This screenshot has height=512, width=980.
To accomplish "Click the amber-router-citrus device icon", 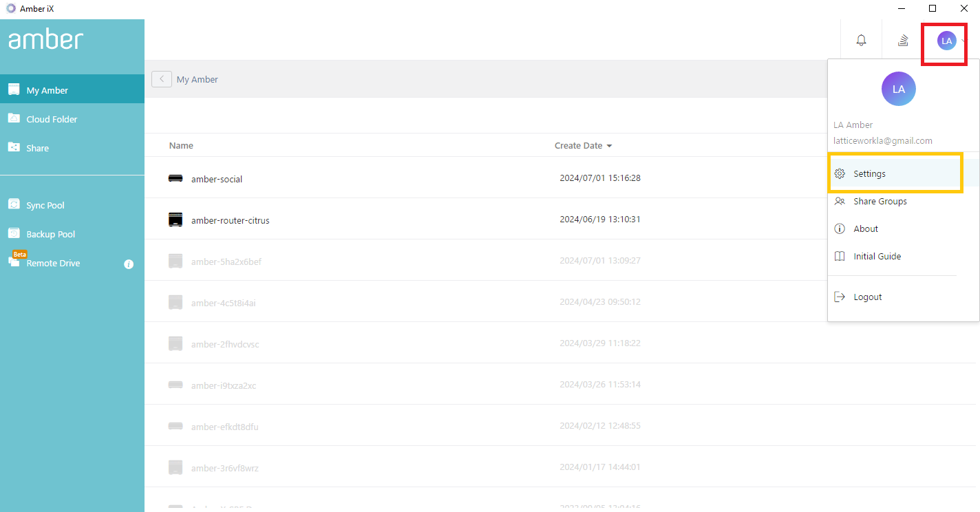I will [x=175, y=220].
